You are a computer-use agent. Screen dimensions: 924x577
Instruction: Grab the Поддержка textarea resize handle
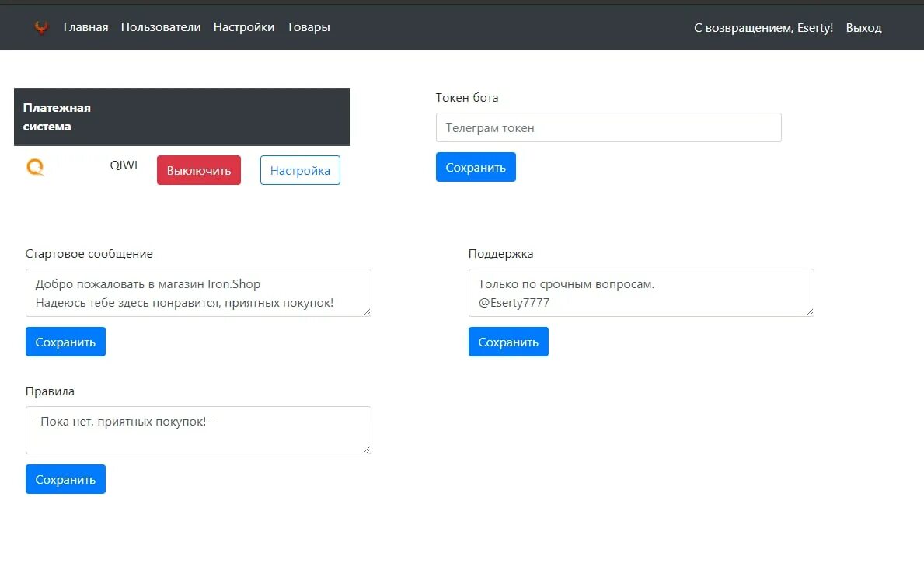[809, 312]
